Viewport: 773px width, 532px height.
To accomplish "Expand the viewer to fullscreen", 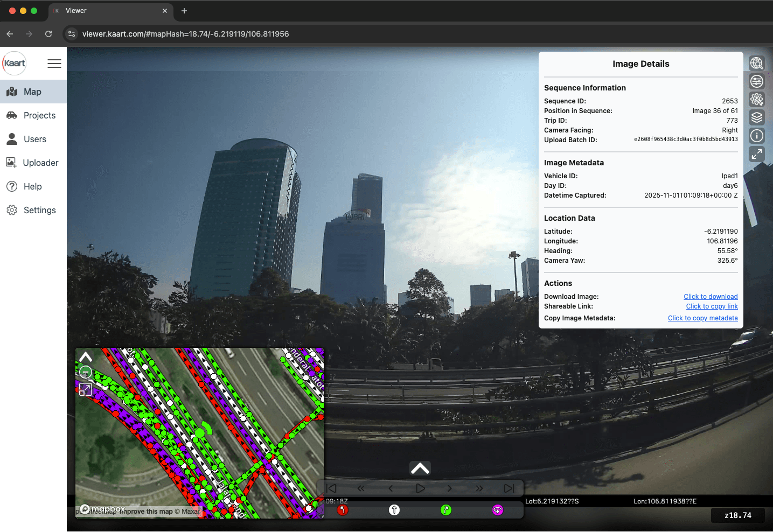I will 756,153.
